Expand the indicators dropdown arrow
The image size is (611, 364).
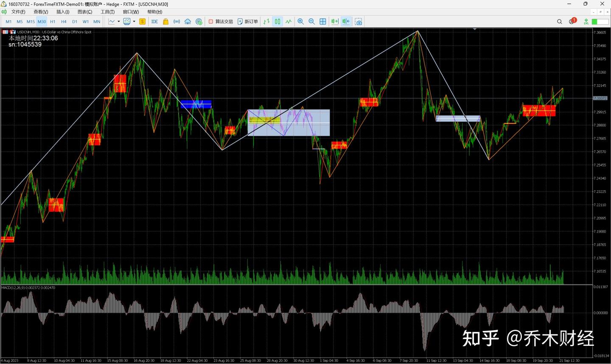coord(134,22)
